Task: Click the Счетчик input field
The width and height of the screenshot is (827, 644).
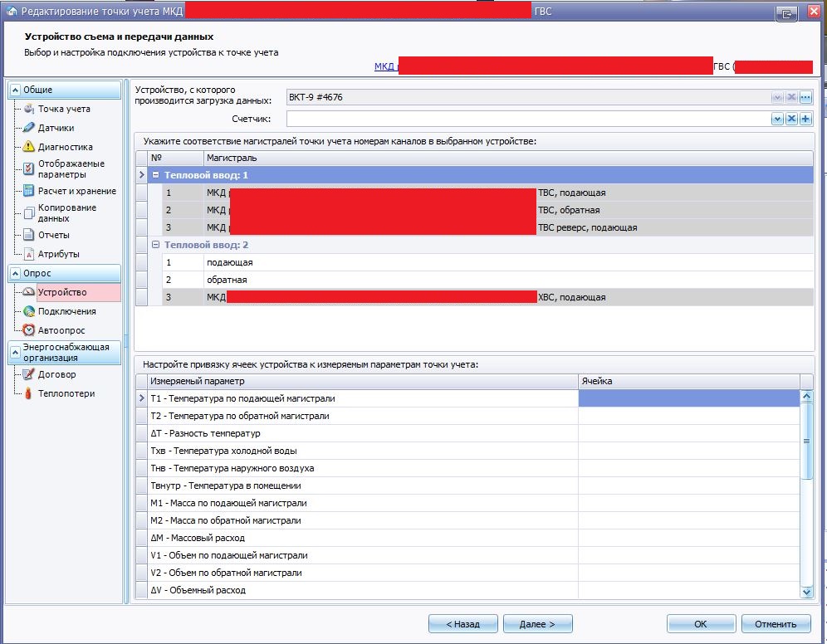Action: click(x=528, y=119)
